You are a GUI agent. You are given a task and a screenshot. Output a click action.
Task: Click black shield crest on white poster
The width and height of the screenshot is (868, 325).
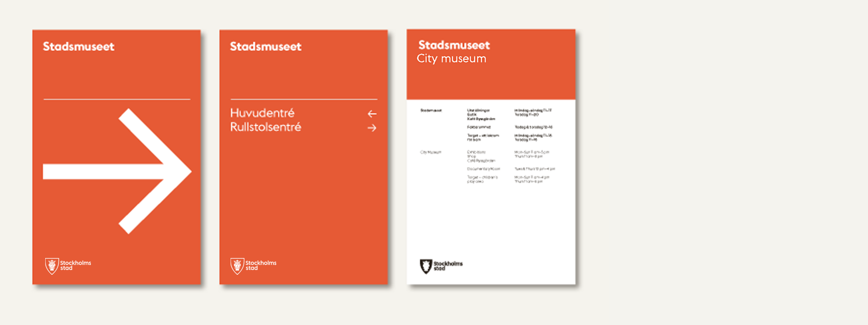(425, 266)
